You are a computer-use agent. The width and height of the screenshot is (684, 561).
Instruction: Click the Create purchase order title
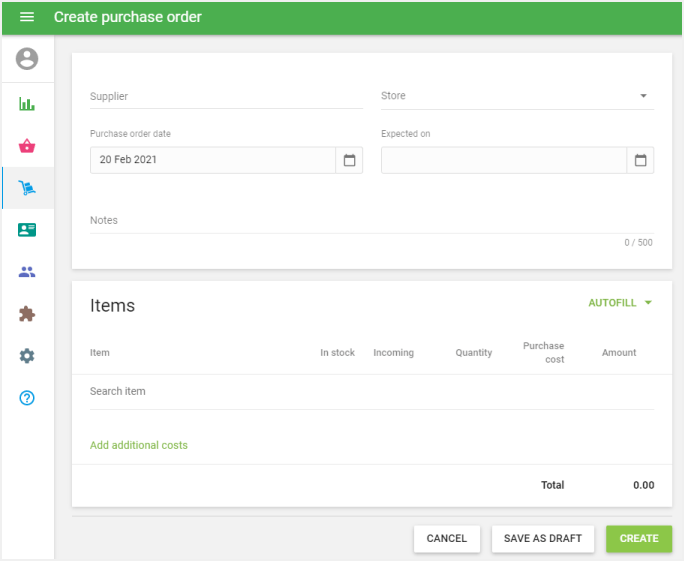[x=127, y=17]
